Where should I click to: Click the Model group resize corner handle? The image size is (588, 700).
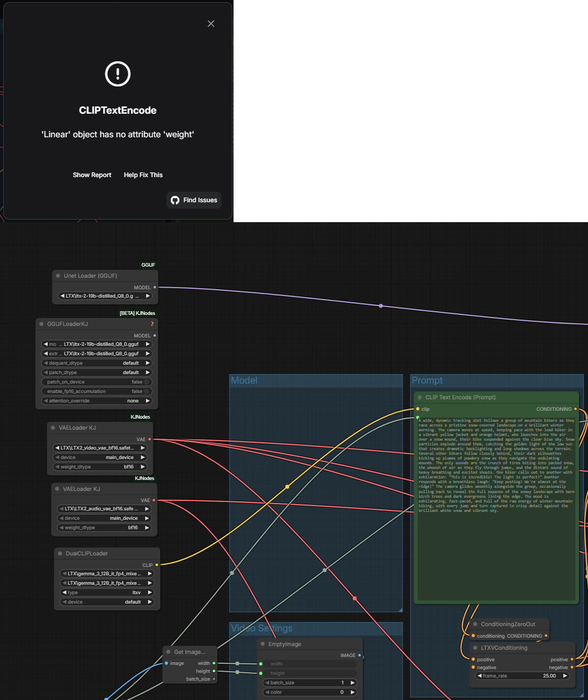(x=400, y=609)
